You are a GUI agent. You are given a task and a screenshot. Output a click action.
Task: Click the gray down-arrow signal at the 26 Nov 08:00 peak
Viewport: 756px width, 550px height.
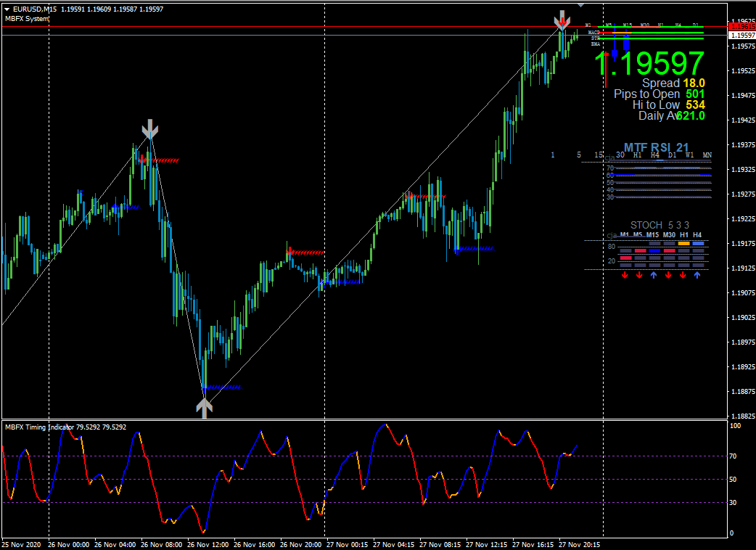(150, 129)
